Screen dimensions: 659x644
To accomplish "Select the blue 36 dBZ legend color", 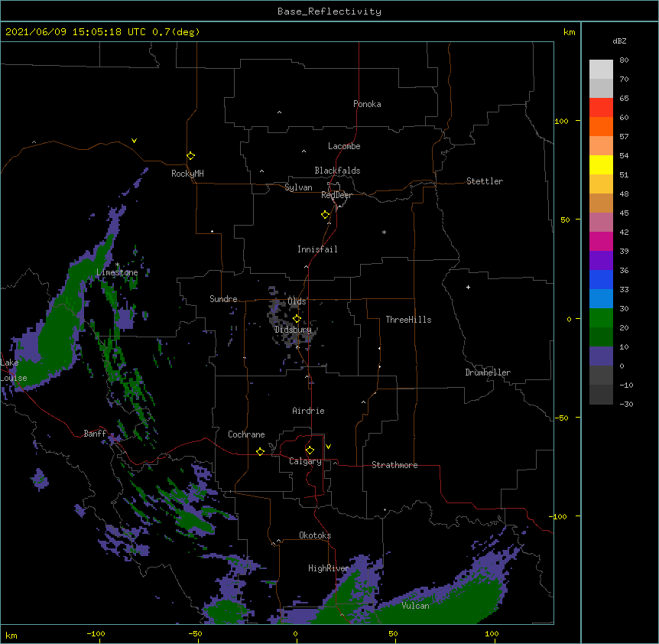I will tap(601, 279).
